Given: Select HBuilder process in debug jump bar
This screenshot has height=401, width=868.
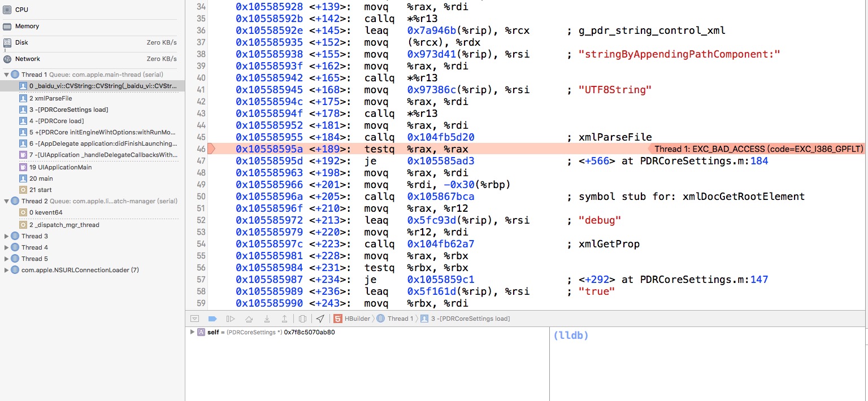Looking at the screenshot, I should tap(351, 319).
